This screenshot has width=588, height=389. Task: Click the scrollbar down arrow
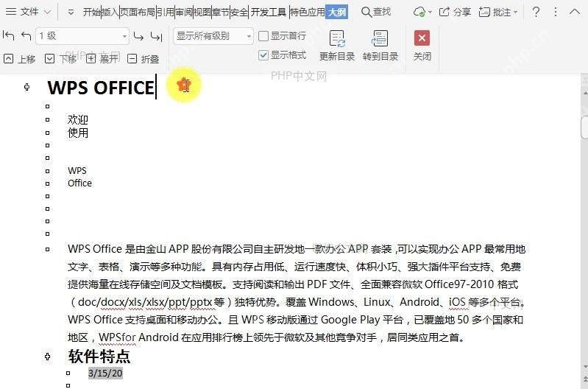point(584,367)
